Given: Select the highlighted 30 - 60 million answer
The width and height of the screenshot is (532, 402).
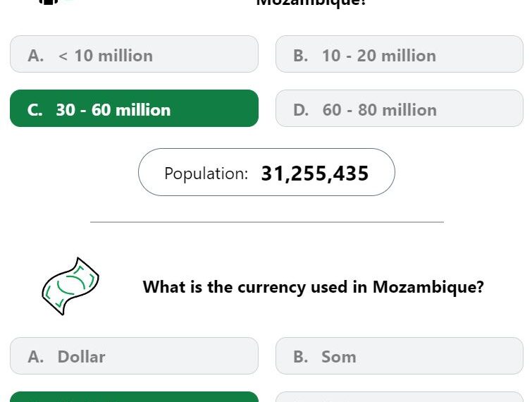Looking at the screenshot, I should click(x=134, y=109).
